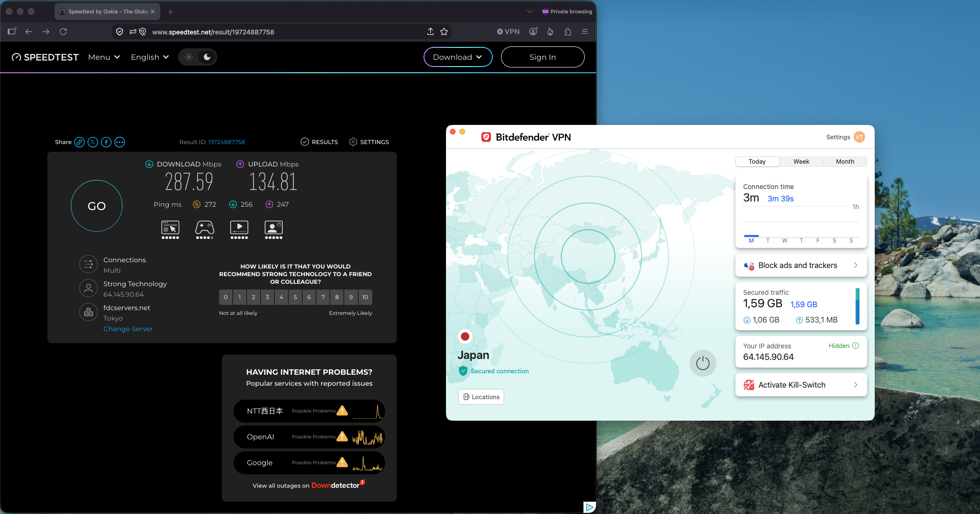Open the browser sidebar panel icon
The image size is (980, 514).
click(x=12, y=32)
